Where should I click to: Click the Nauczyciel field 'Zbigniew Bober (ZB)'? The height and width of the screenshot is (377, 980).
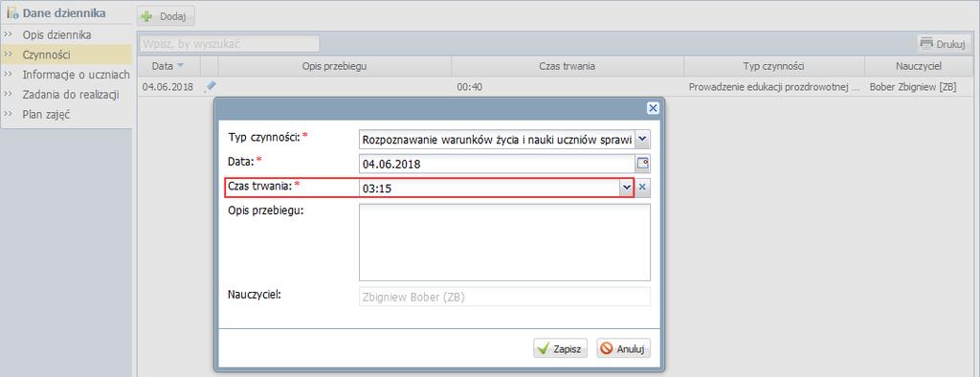pyautogui.click(x=504, y=297)
